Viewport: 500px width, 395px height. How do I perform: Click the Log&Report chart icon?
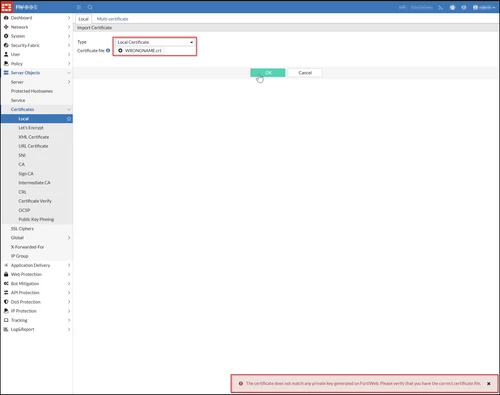coord(6,329)
